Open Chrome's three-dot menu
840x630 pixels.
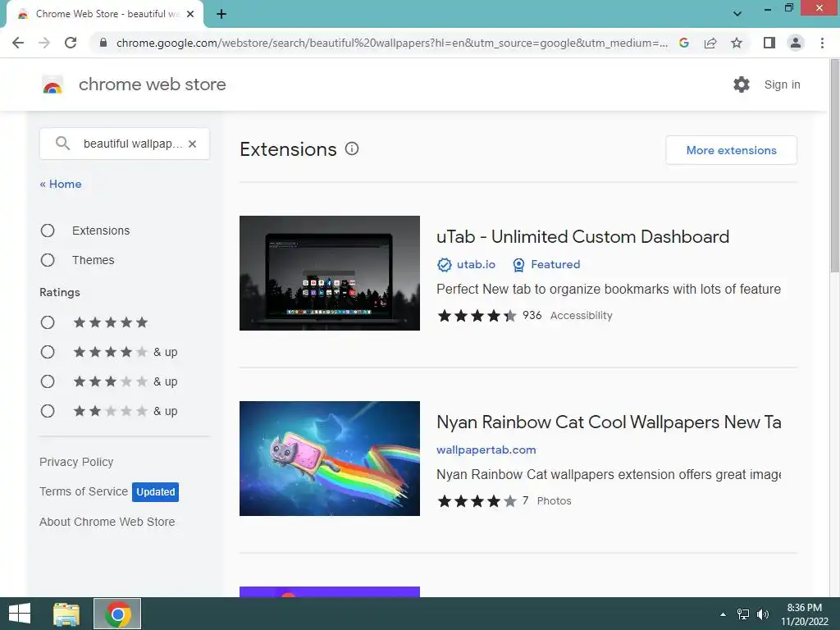pos(822,43)
